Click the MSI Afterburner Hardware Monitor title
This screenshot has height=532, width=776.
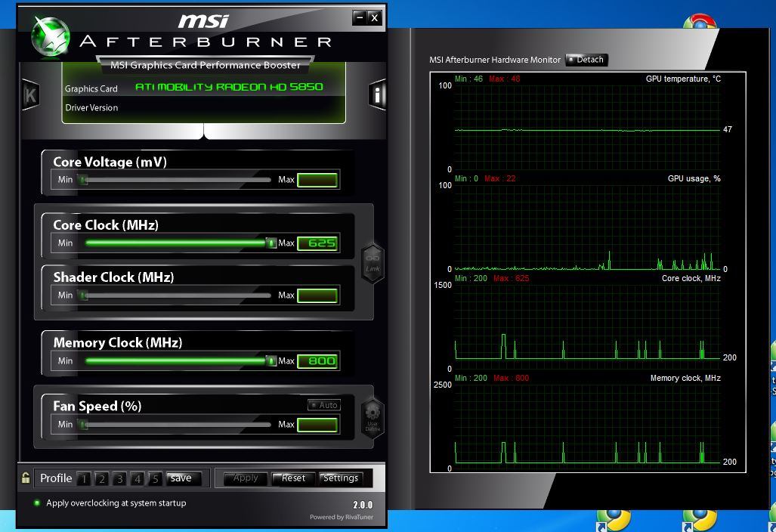(x=495, y=60)
